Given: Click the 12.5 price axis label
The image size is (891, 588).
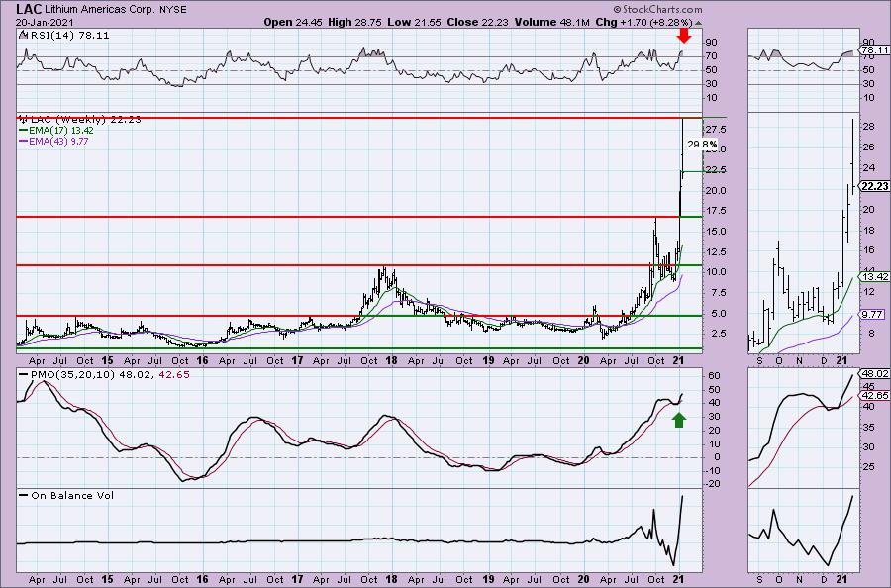Looking at the screenshot, I should point(715,251).
